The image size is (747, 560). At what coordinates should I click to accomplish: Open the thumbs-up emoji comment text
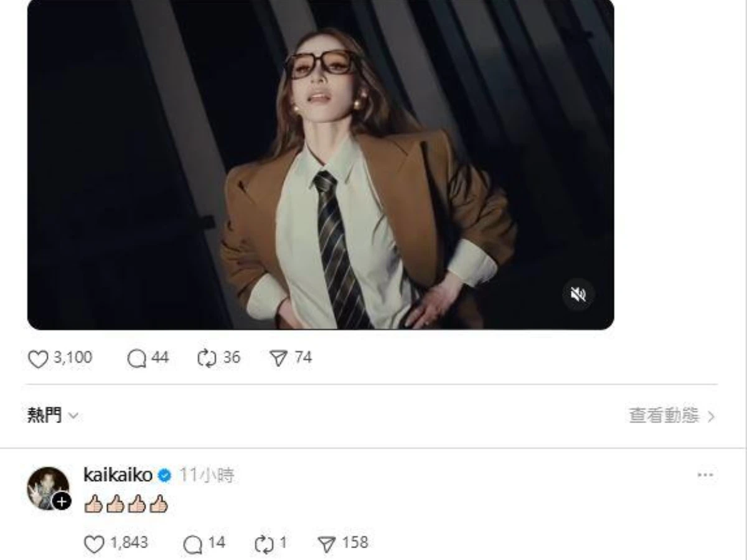126,503
